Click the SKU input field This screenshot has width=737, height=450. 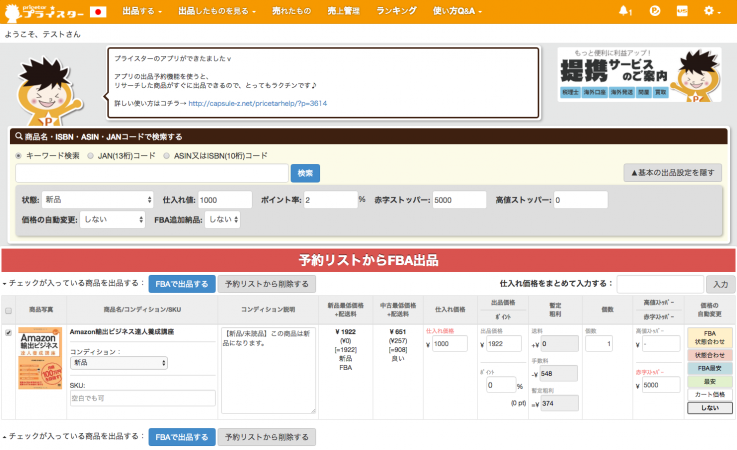point(143,398)
